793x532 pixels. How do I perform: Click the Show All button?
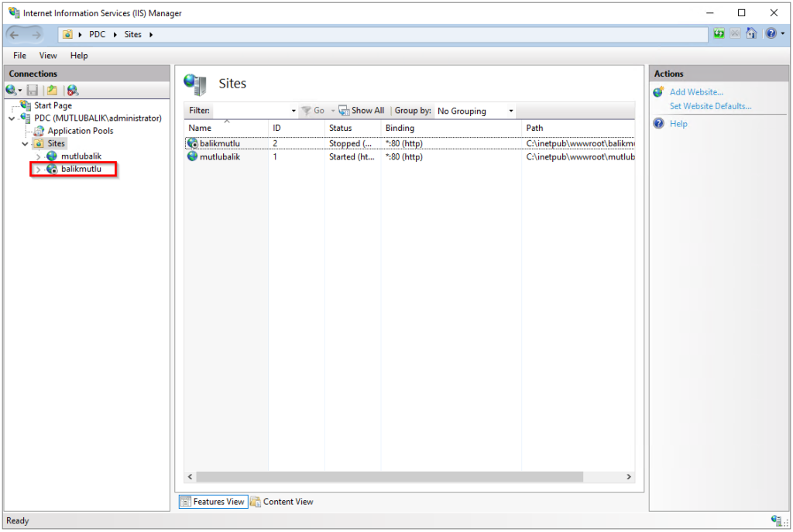362,111
